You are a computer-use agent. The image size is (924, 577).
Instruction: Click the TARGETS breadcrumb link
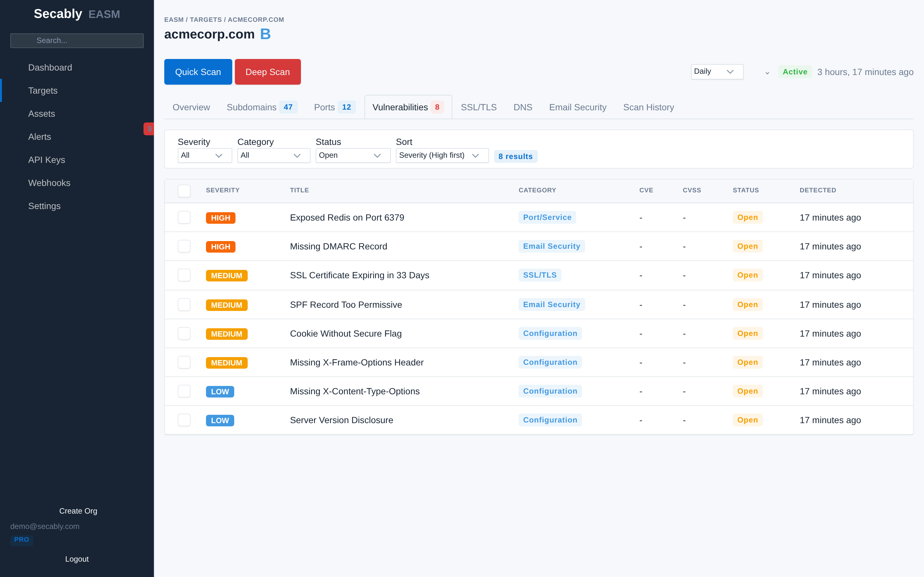[205, 20]
